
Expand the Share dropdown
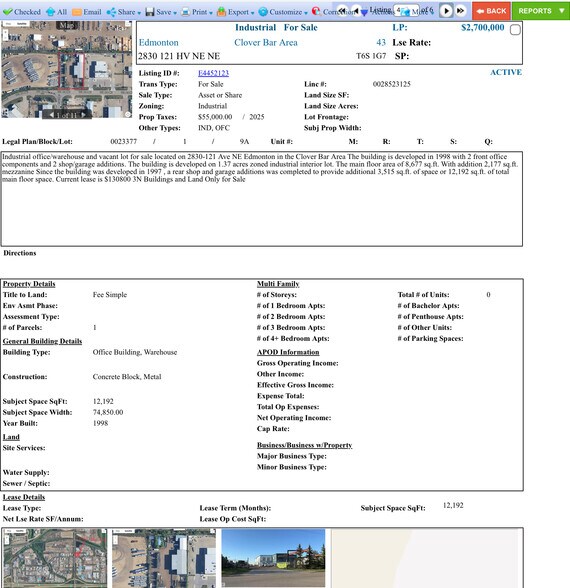[124, 12]
